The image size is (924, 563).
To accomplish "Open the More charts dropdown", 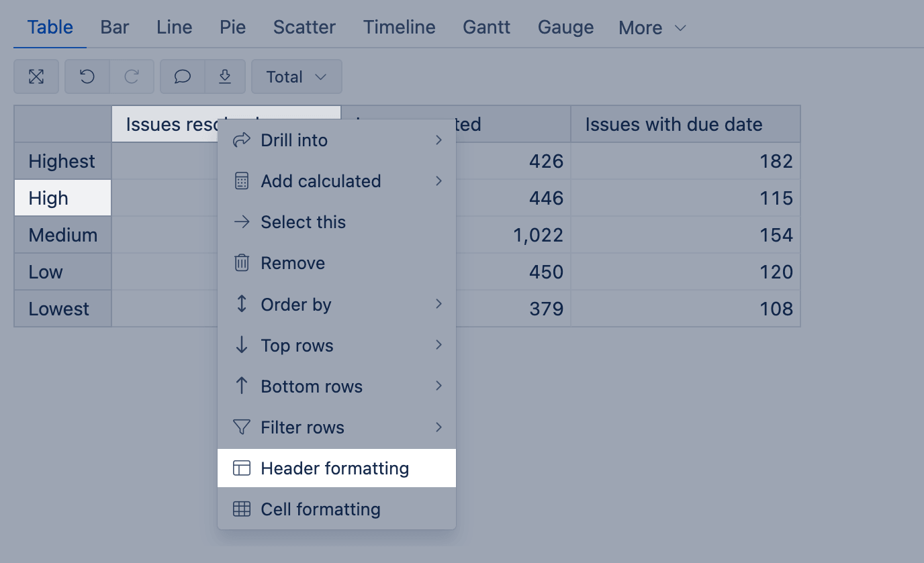I will [652, 28].
